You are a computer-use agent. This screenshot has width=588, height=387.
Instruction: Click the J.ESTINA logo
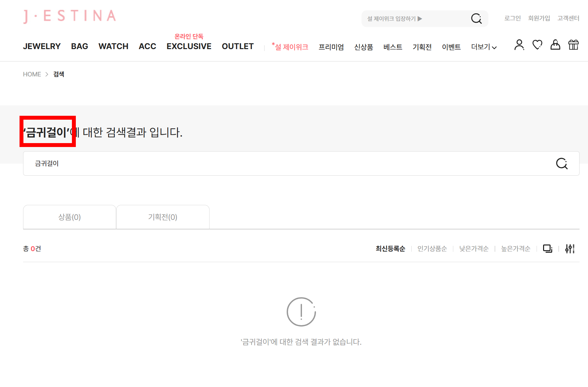point(70,16)
